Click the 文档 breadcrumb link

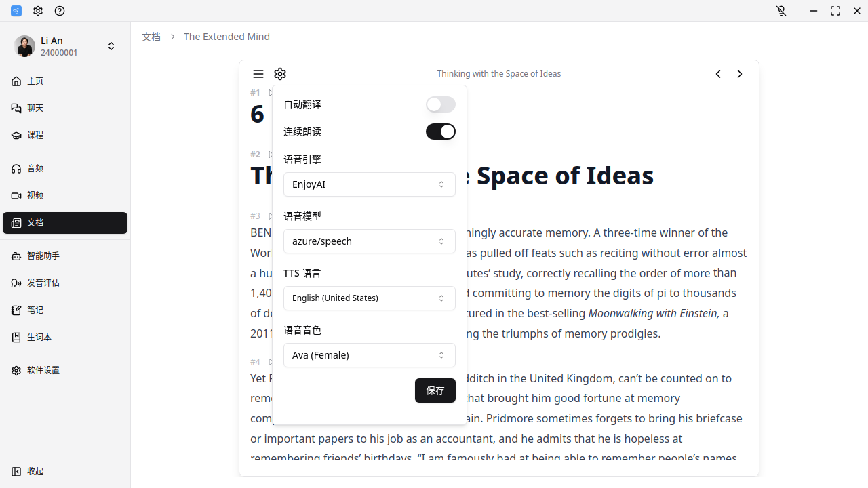tap(151, 37)
